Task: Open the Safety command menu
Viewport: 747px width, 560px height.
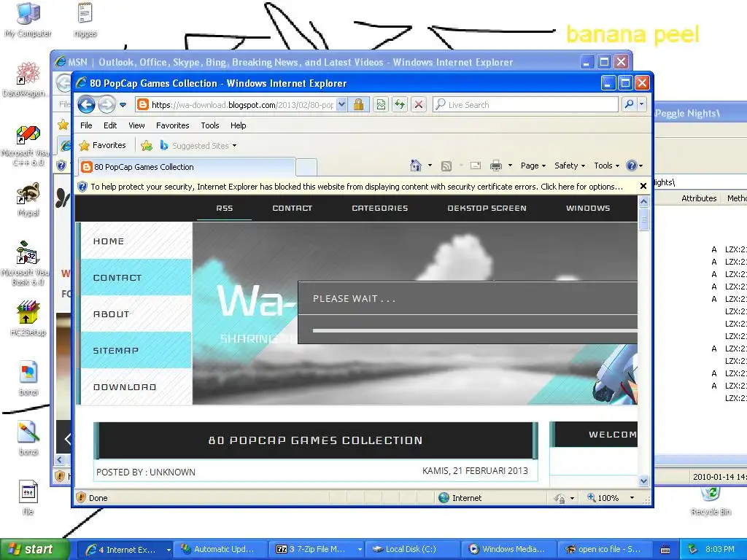Action: [x=569, y=166]
